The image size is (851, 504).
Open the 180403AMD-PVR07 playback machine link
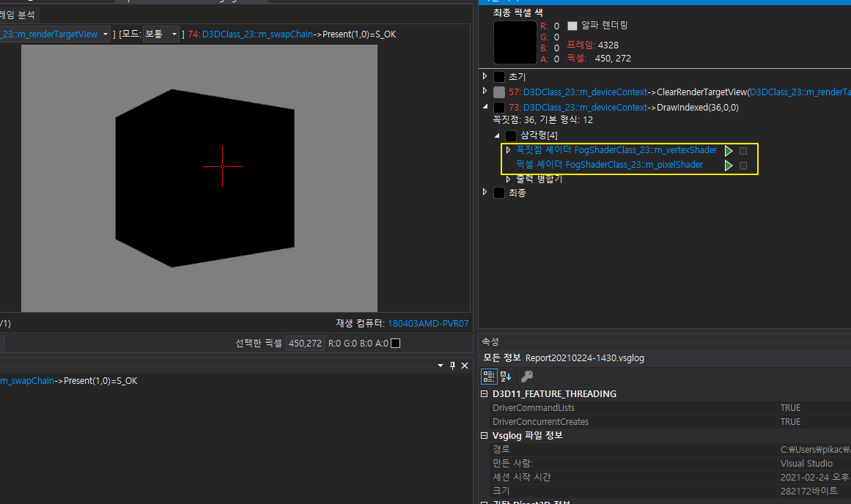[x=427, y=323]
